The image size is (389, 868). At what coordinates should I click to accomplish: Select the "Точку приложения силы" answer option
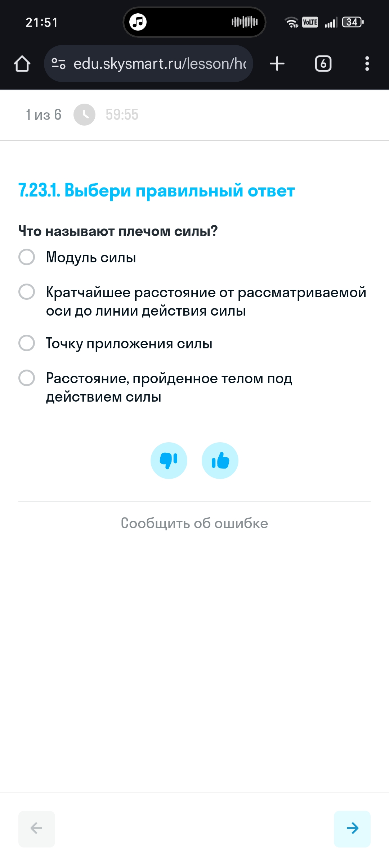click(116, 343)
